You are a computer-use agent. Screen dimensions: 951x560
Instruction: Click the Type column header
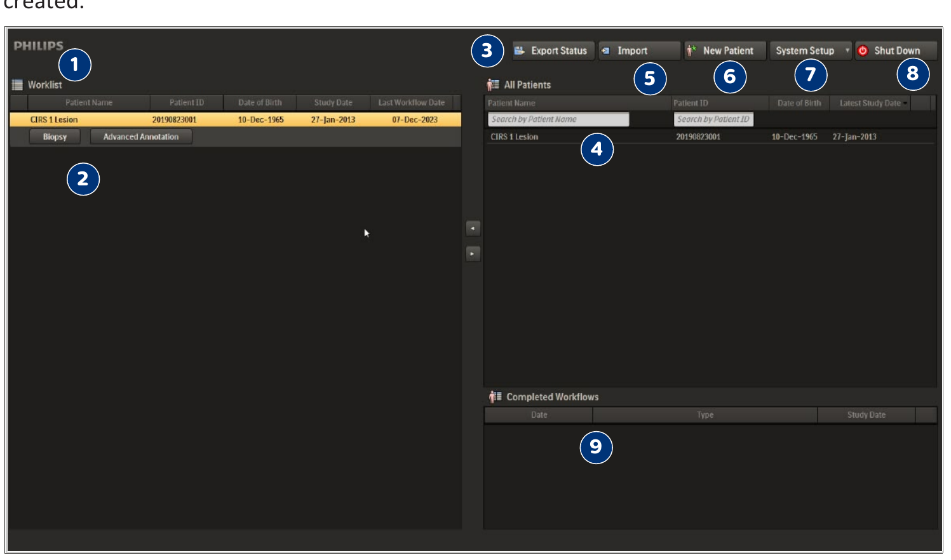(705, 415)
